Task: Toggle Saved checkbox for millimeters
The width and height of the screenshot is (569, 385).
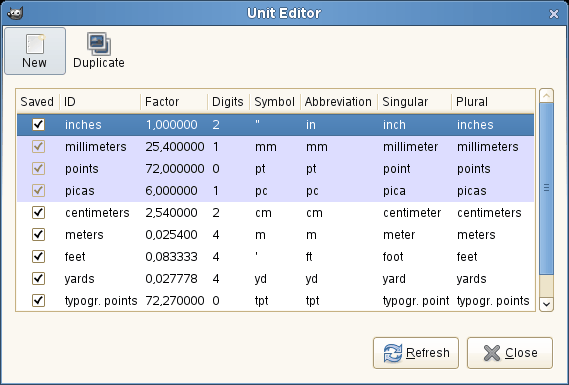Action: coord(38,147)
